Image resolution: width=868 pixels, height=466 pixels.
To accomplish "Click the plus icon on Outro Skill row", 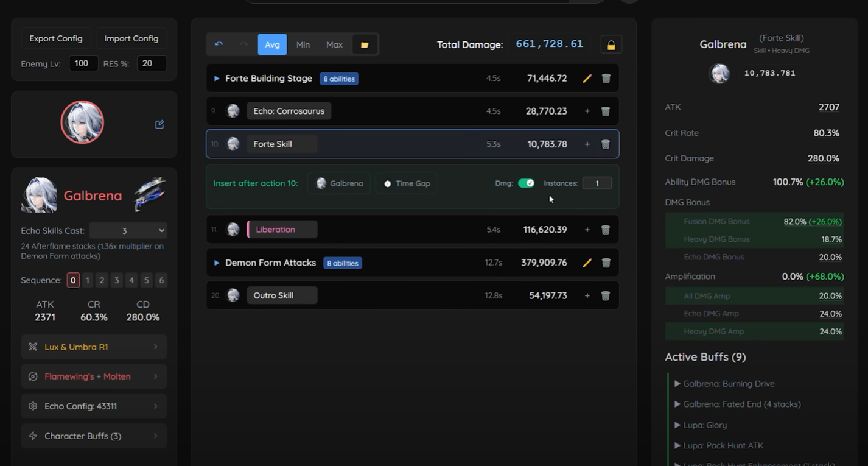I will [x=587, y=295].
